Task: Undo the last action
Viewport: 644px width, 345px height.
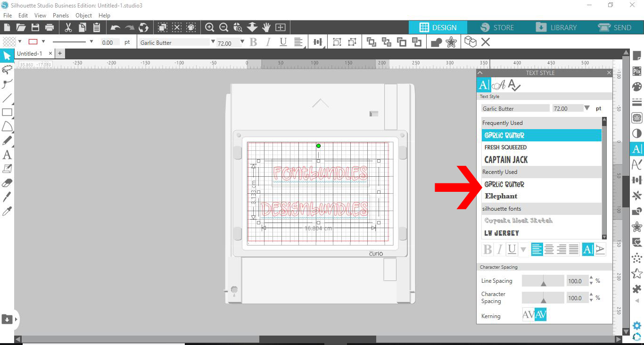Action: [x=115, y=27]
